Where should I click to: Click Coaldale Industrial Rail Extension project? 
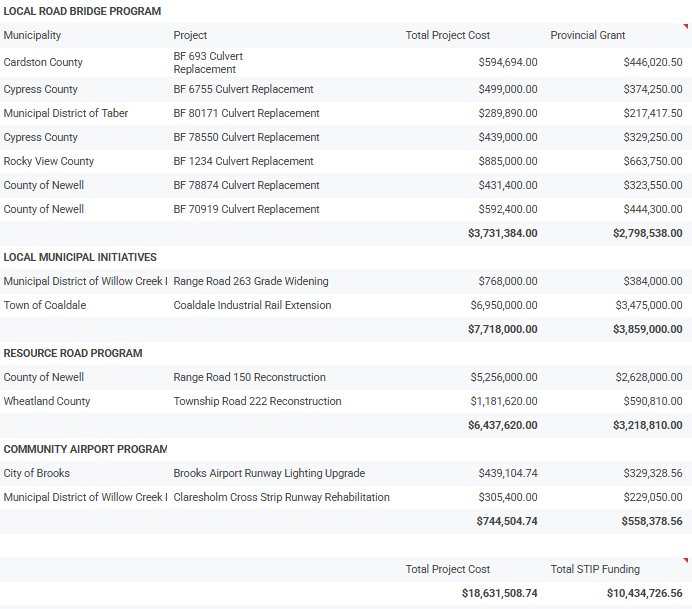tap(252, 305)
